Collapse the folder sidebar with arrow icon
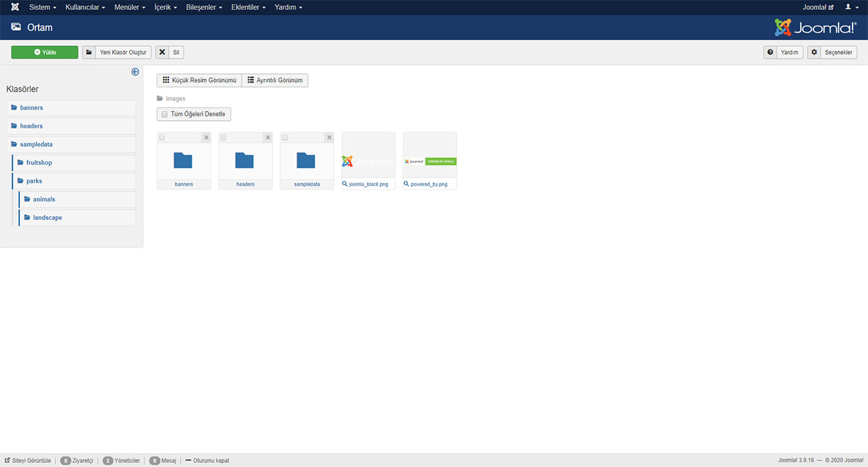The width and height of the screenshot is (868, 467). (x=135, y=72)
